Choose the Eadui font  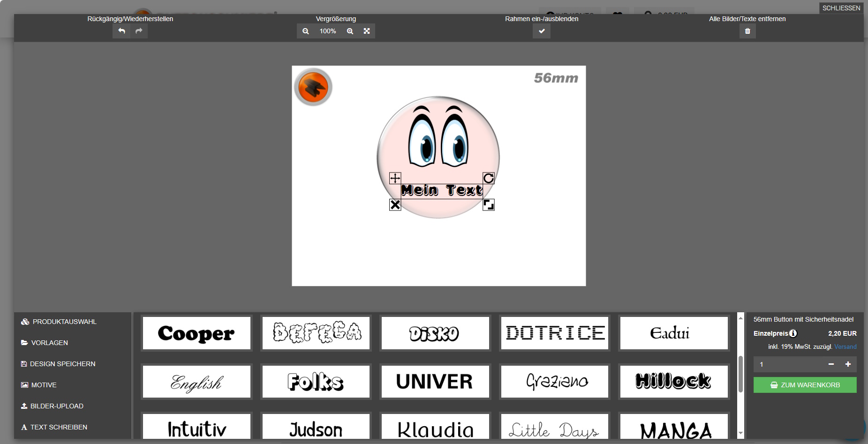click(674, 333)
